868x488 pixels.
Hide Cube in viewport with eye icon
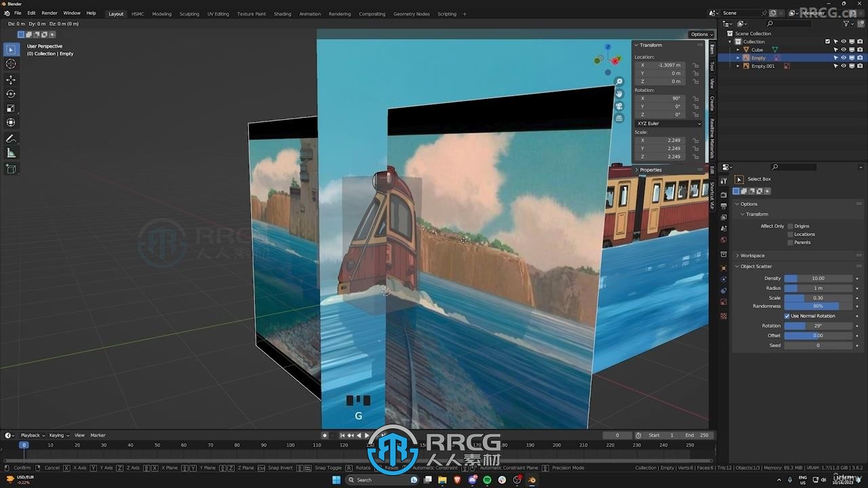(844, 49)
